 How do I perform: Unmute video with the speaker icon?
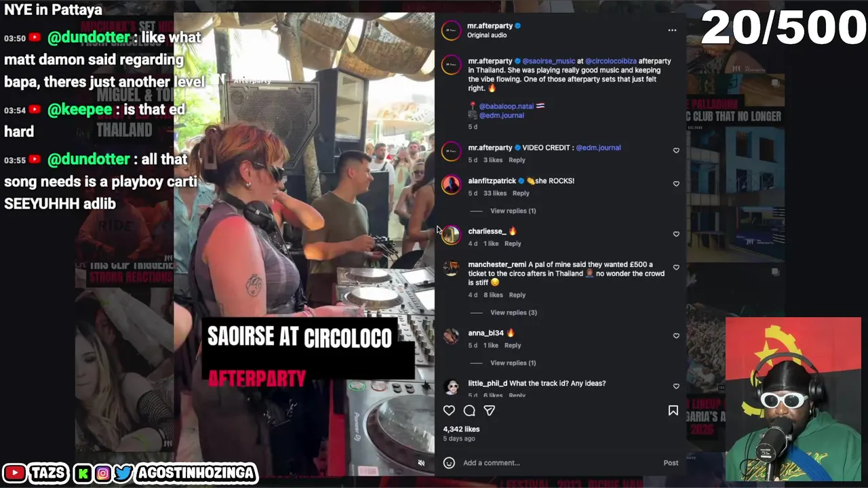click(421, 463)
